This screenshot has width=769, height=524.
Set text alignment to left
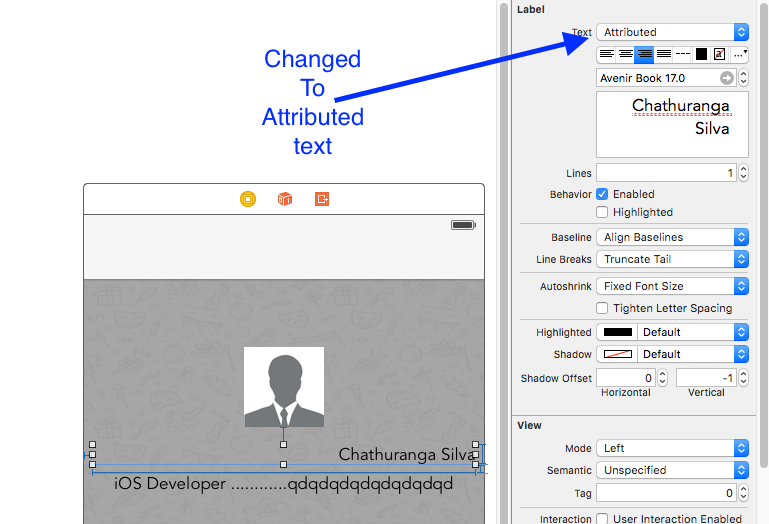[606, 54]
